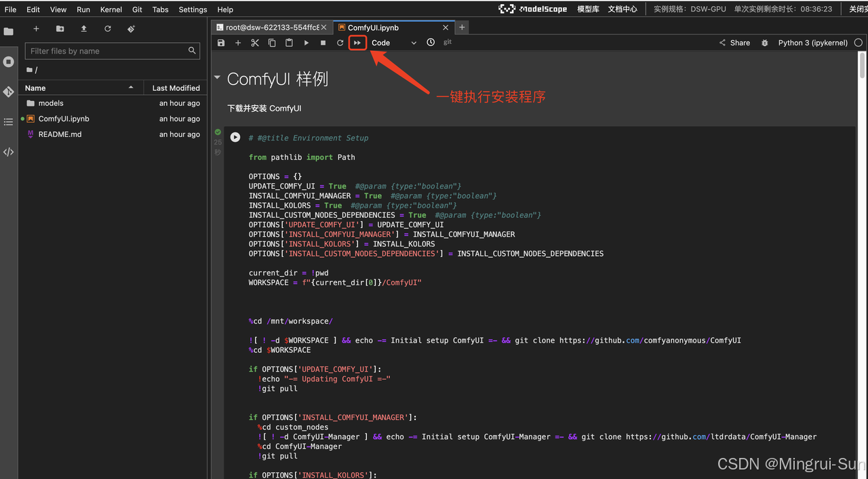Run the selected cell and advance
Viewport: 868px width, 479px height.
coord(307,43)
